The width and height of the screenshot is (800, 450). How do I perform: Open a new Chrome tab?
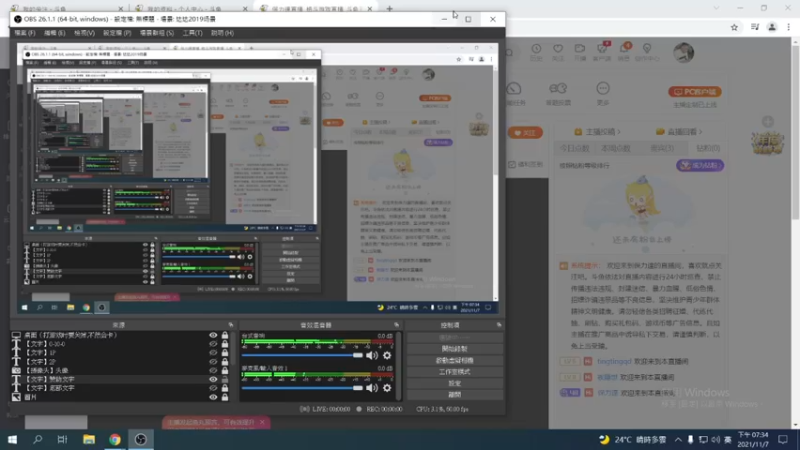tap(389, 8)
